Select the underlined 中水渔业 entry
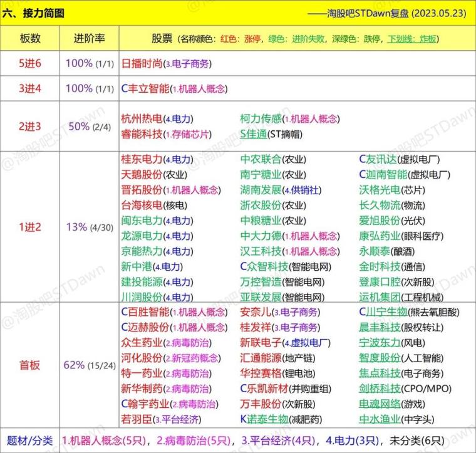The height and width of the screenshot is (453, 476). click(x=380, y=419)
